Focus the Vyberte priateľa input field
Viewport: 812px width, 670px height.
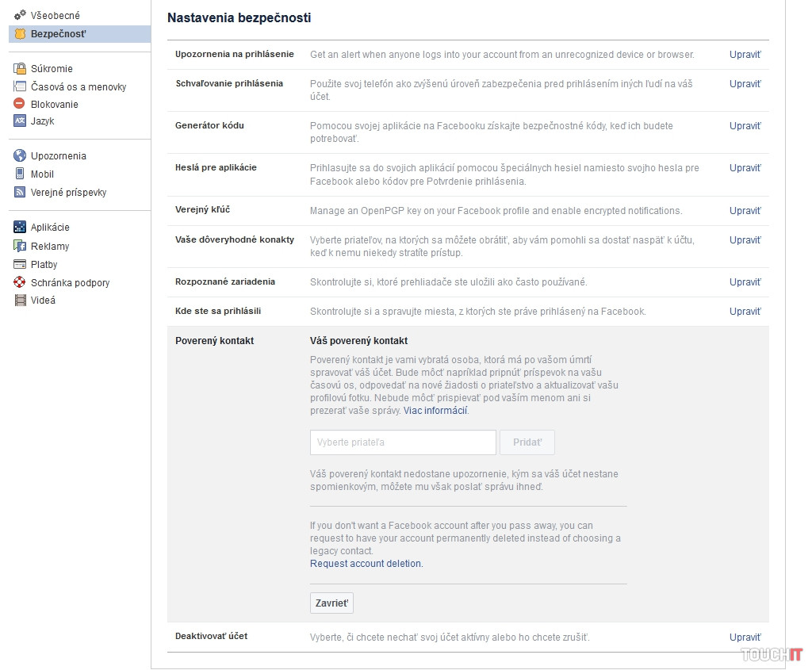click(x=403, y=442)
